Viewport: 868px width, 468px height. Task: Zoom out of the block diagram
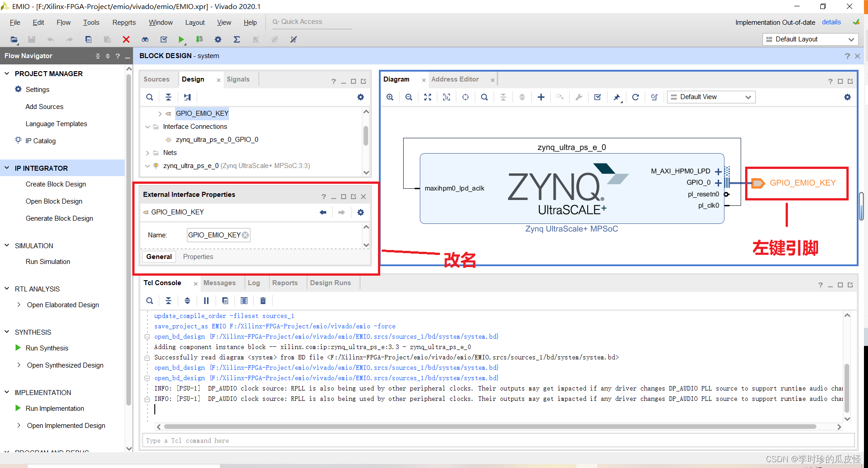click(x=409, y=97)
